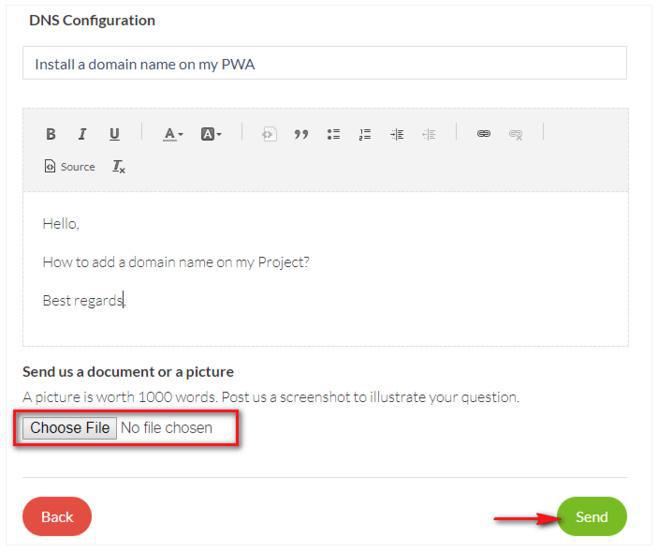Click the unlink icon
The width and height of the screenshot is (658, 552).
pos(516,134)
